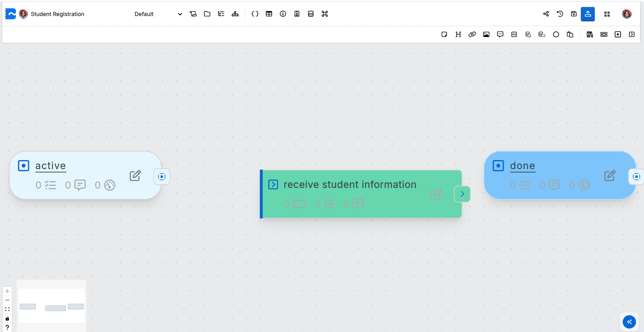The image size is (644, 332).
Task: Click the minimap overview thumbnail
Action: pyautogui.click(x=52, y=306)
